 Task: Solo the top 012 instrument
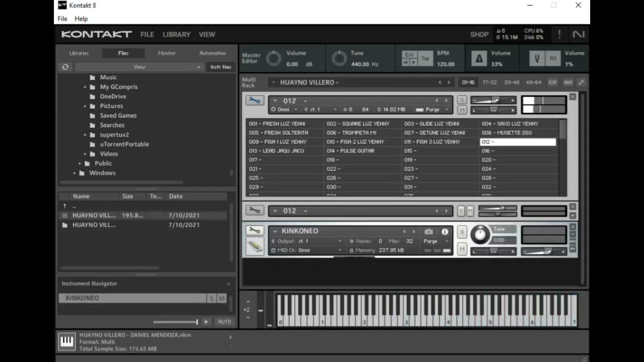point(462,100)
